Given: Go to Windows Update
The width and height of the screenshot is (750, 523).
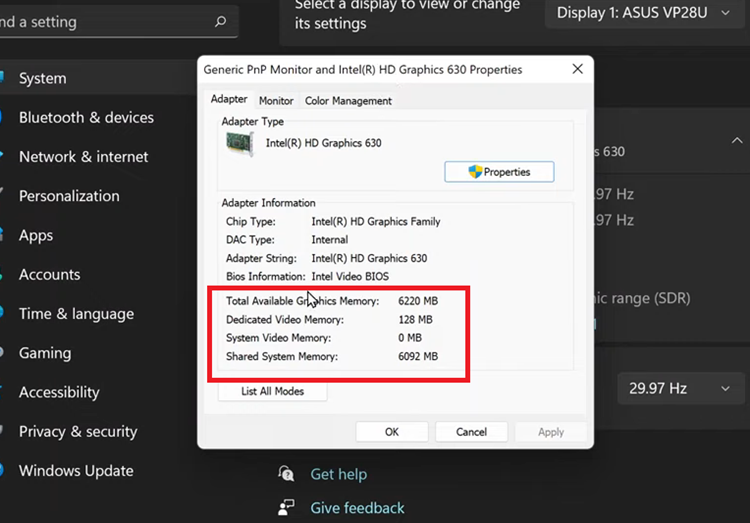Looking at the screenshot, I should 76,470.
